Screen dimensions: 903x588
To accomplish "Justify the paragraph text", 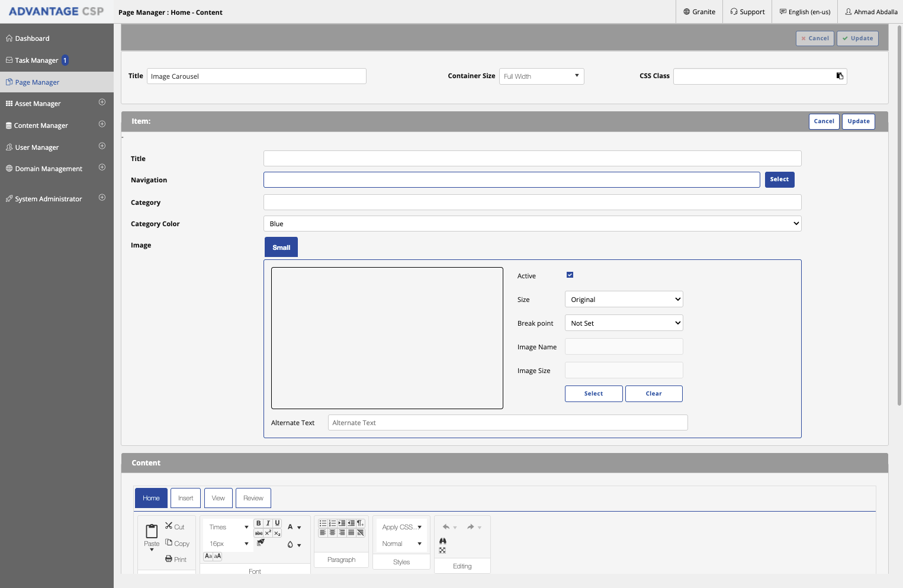I will click(x=351, y=533).
